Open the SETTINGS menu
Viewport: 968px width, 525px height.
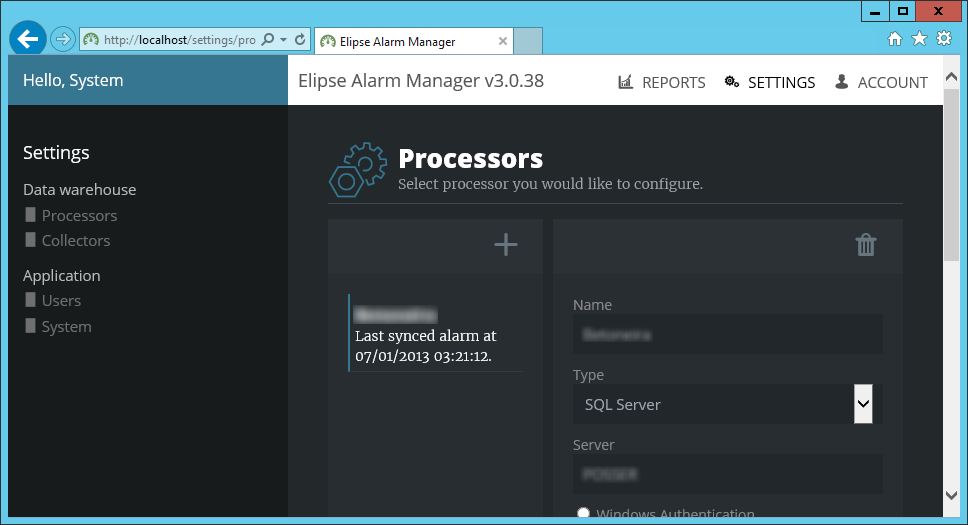click(x=770, y=82)
